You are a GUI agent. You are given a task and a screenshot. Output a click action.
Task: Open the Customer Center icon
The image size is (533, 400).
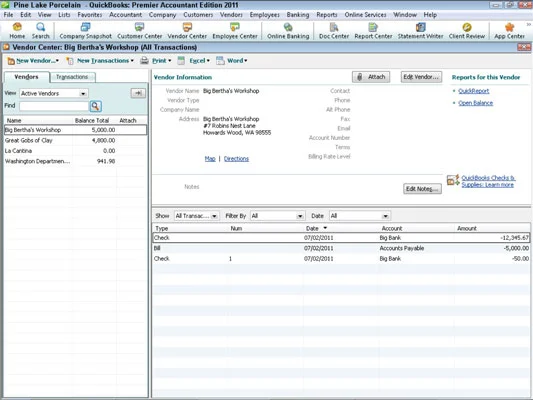pos(139,31)
